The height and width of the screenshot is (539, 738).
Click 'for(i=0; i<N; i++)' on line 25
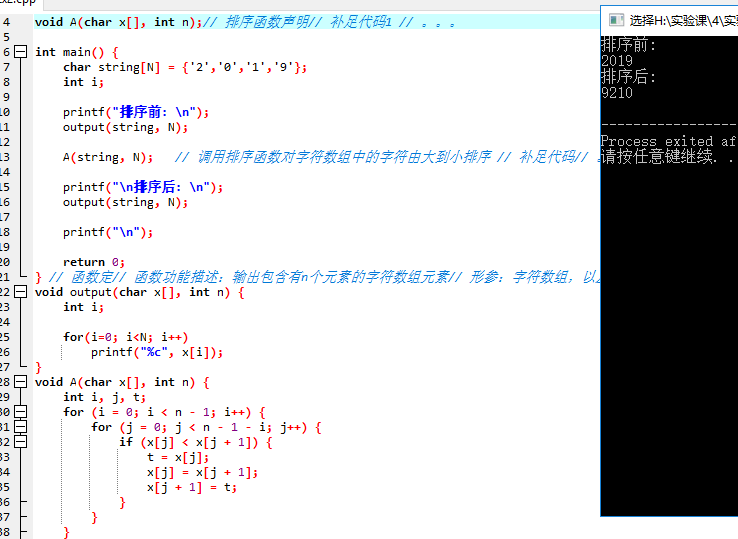[126, 337]
